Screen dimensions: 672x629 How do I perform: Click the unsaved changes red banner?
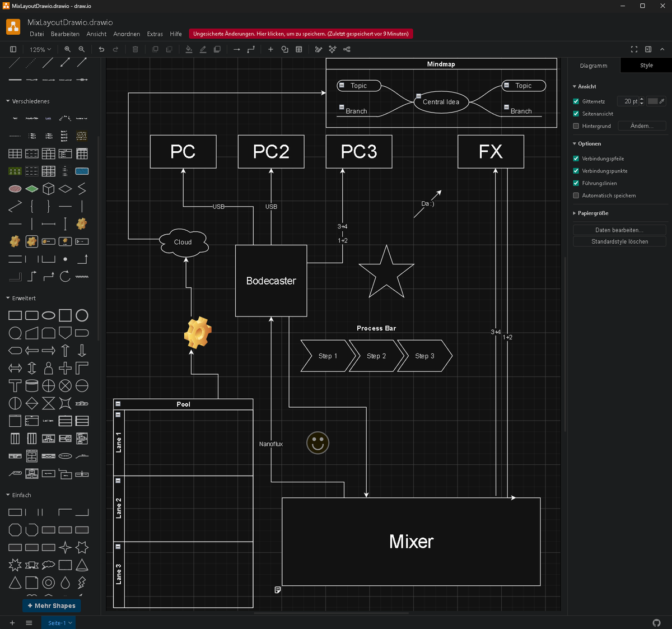301,34
